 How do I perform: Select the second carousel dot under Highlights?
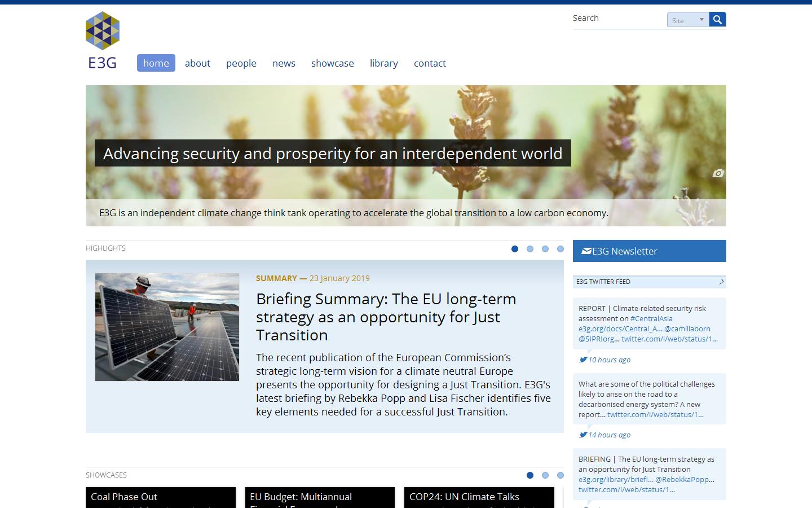click(530, 248)
